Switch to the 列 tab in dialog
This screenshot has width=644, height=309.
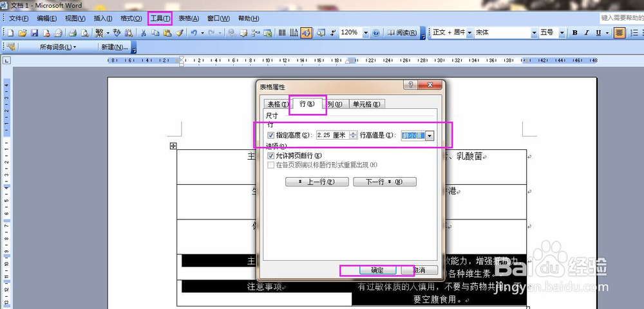tap(335, 104)
